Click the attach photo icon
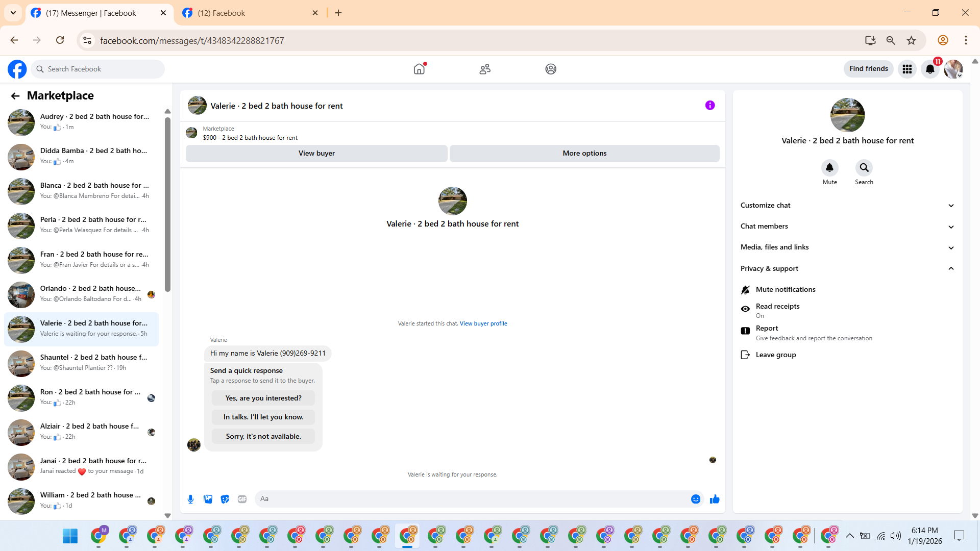The image size is (980, 551). click(x=208, y=499)
